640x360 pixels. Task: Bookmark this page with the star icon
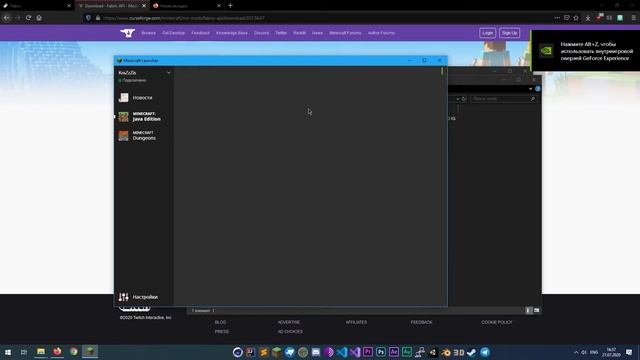click(x=576, y=18)
